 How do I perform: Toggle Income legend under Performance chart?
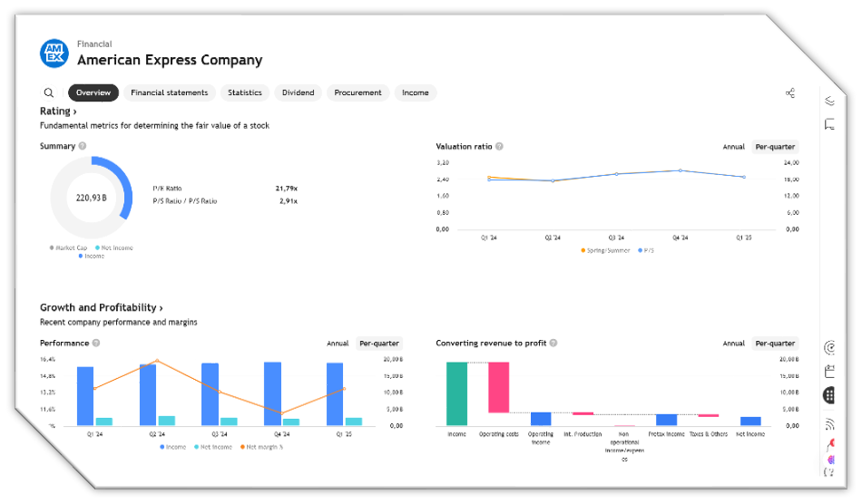click(x=173, y=448)
